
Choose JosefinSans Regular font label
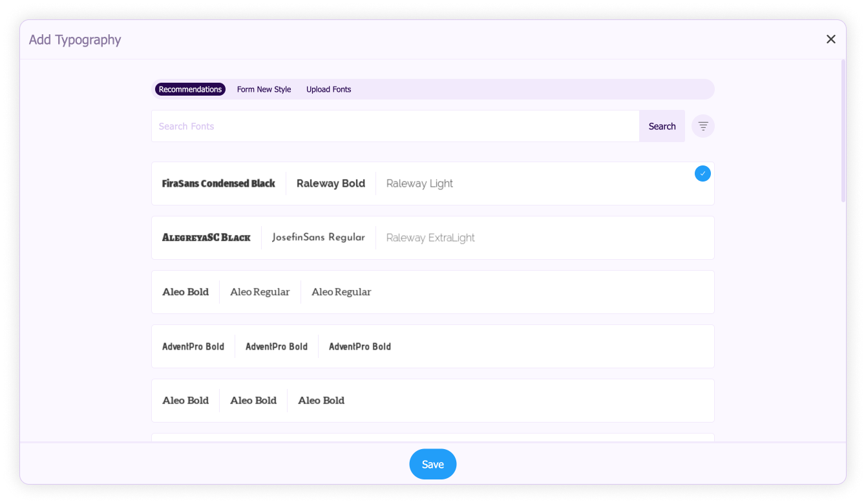pos(319,237)
